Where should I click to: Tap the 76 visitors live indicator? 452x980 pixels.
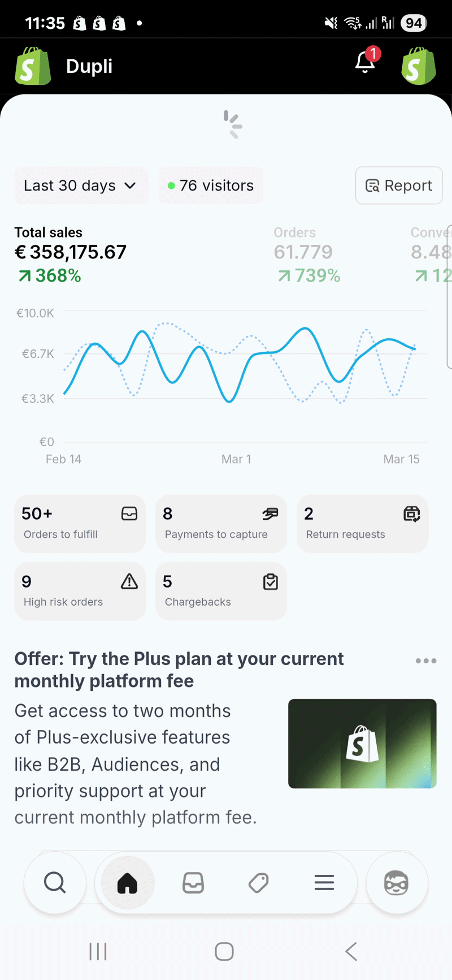(211, 185)
